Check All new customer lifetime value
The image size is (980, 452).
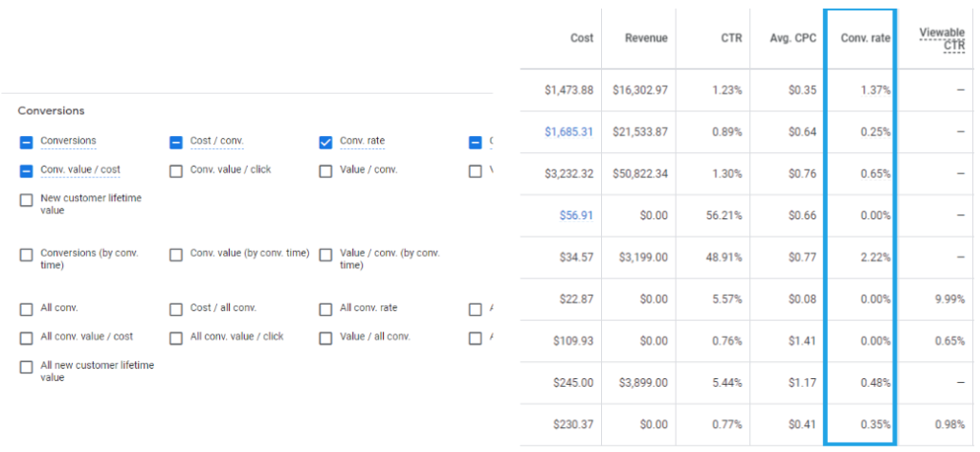point(26,367)
